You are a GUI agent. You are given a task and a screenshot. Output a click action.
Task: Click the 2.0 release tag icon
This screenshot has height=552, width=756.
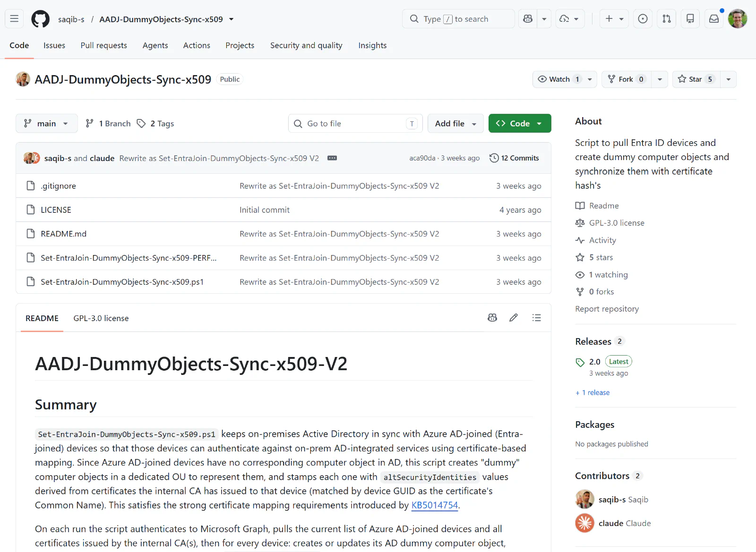coord(580,362)
